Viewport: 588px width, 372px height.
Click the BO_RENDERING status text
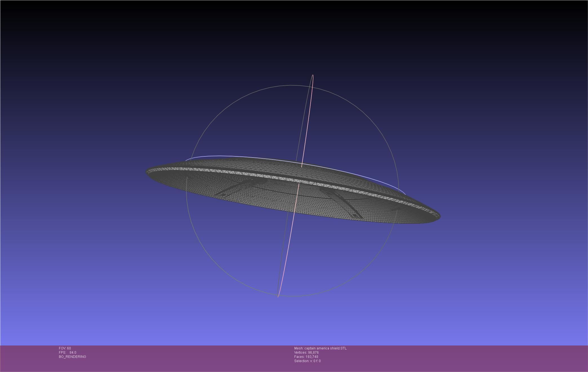point(72,357)
